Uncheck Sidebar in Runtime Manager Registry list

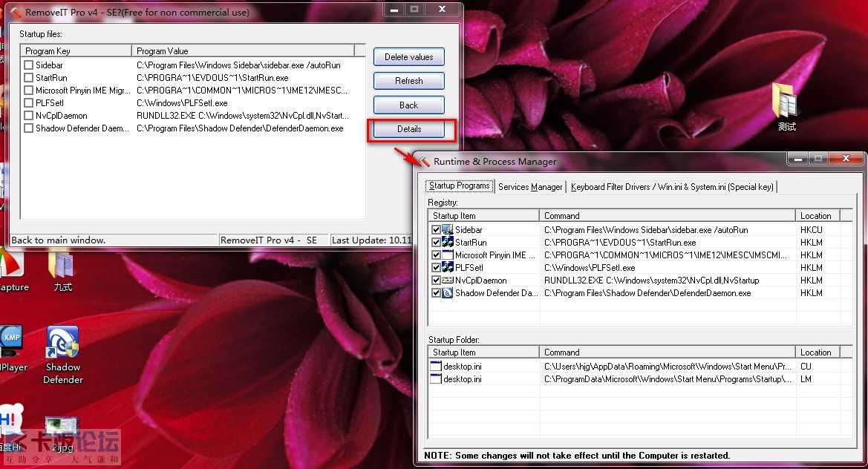pos(436,229)
